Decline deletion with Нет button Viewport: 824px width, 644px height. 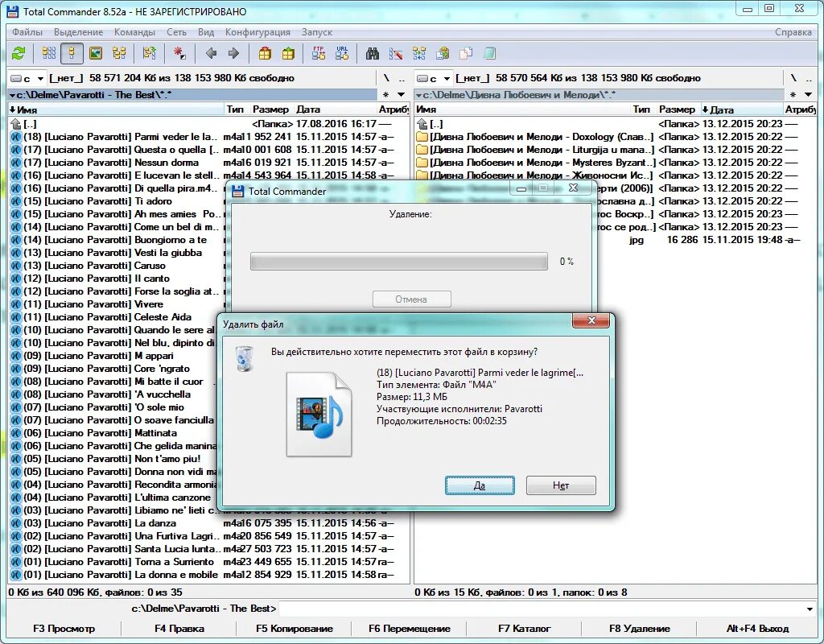[561, 485]
